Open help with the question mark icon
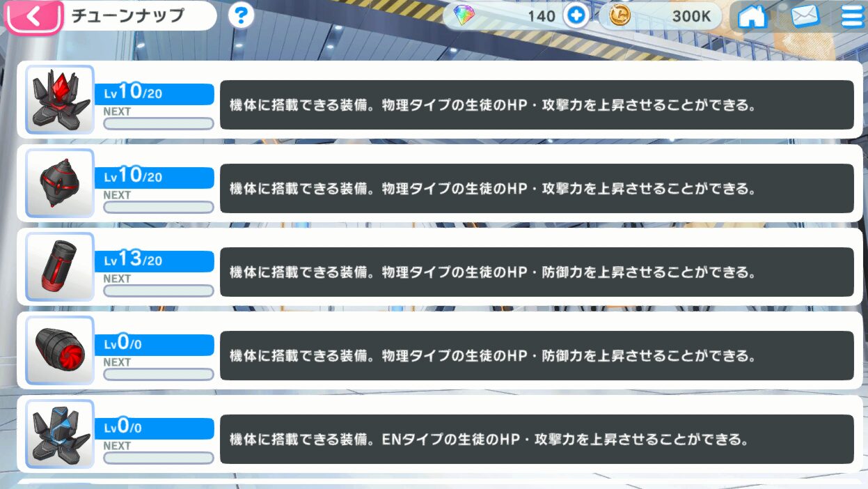 [241, 15]
